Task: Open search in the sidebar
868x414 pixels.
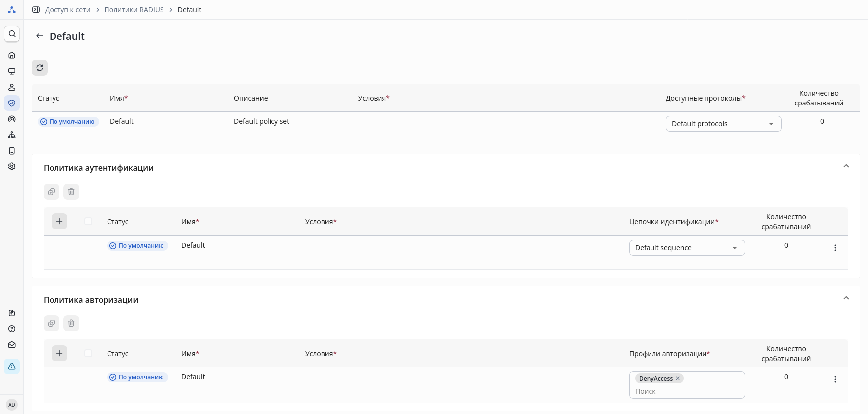Action: coord(12,34)
